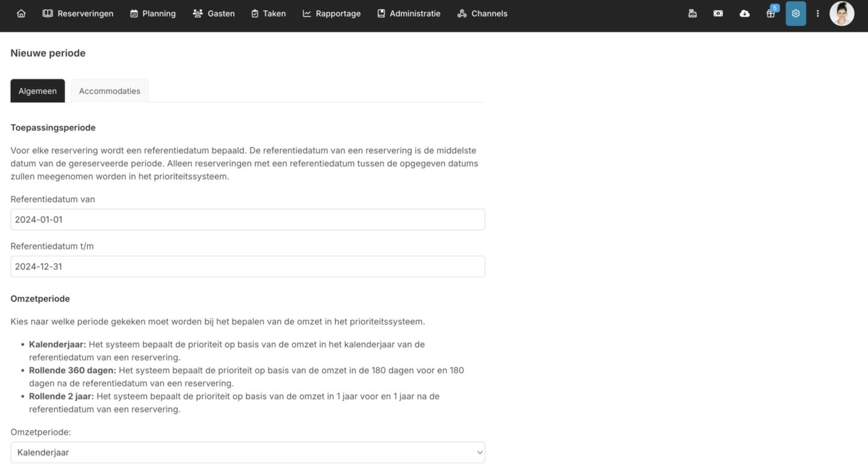This screenshot has height=470, width=868.
Task: Select the Algemeen tab
Action: pyautogui.click(x=37, y=91)
